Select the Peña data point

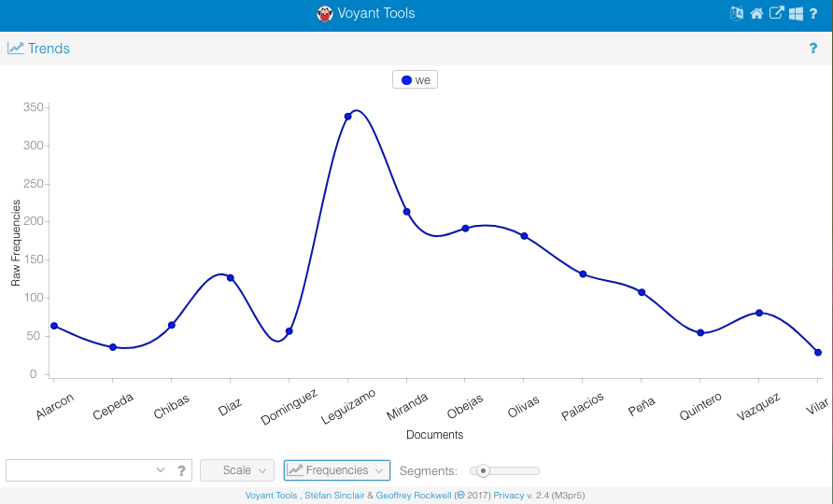tap(642, 293)
